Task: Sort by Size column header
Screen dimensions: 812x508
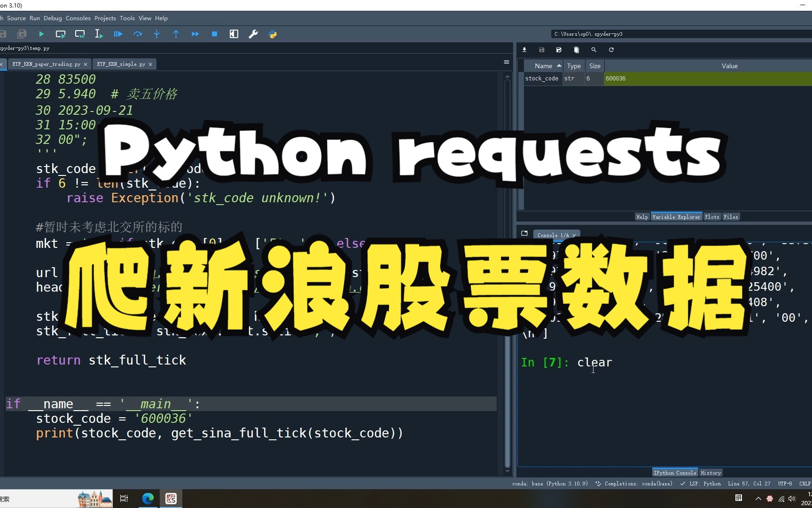Action: pyautogui.click(x=594, y=66)
